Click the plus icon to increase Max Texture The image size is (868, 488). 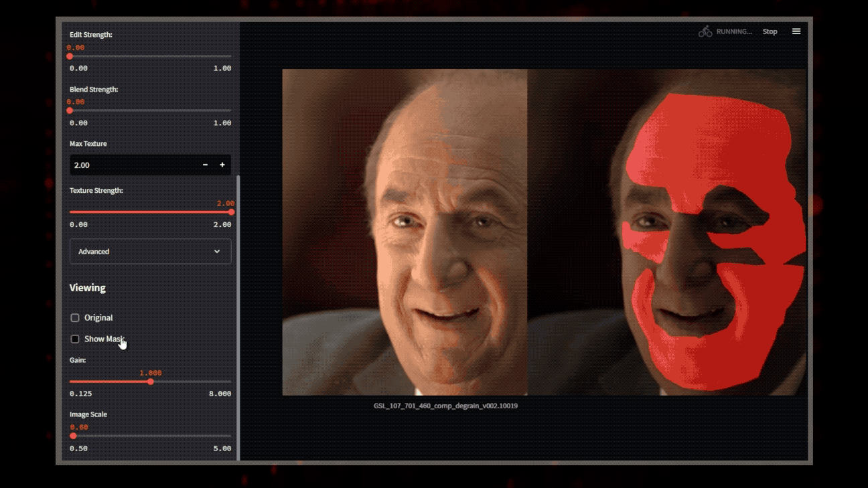[x=222, y=165]
